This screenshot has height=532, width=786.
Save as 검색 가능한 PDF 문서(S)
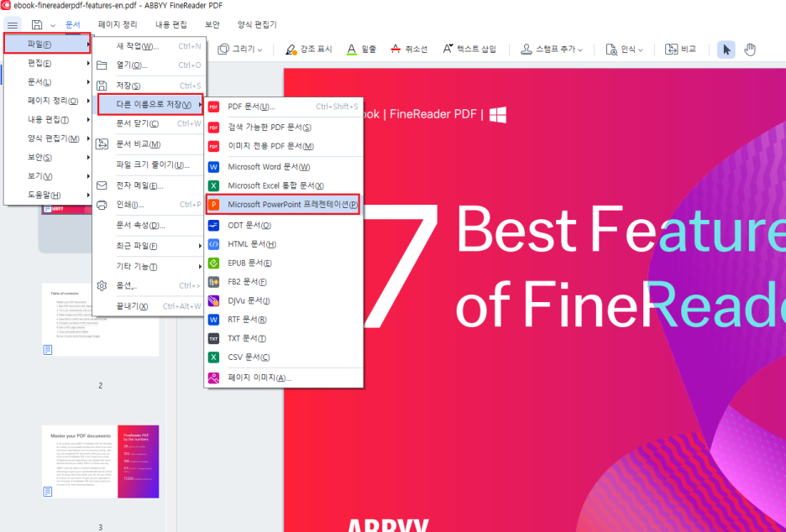click(284, 128)
